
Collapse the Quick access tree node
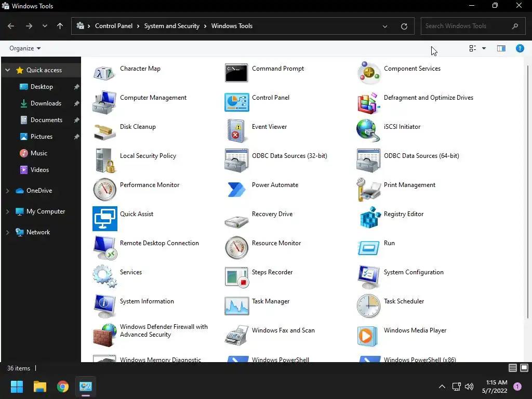tap(7, 70)
